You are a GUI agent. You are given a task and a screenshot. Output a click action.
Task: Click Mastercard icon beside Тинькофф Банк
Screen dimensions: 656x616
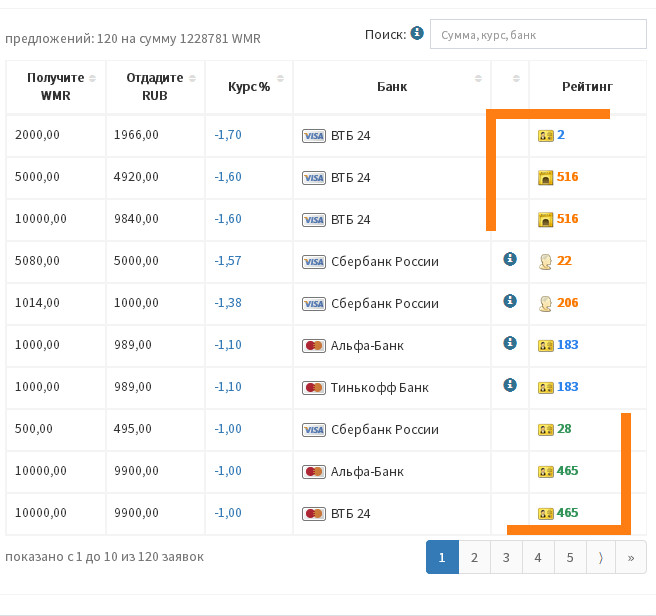coord(314,388)
